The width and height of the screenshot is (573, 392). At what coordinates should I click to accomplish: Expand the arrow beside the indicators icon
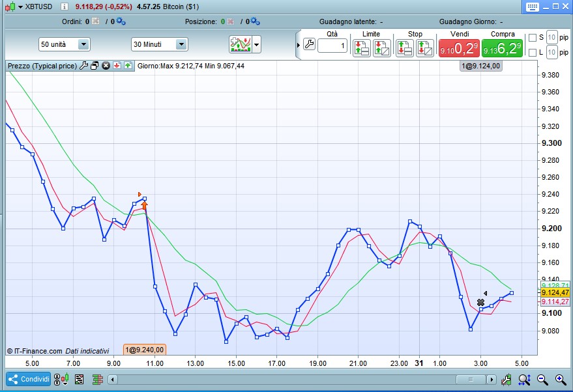(x=257, y=45)
